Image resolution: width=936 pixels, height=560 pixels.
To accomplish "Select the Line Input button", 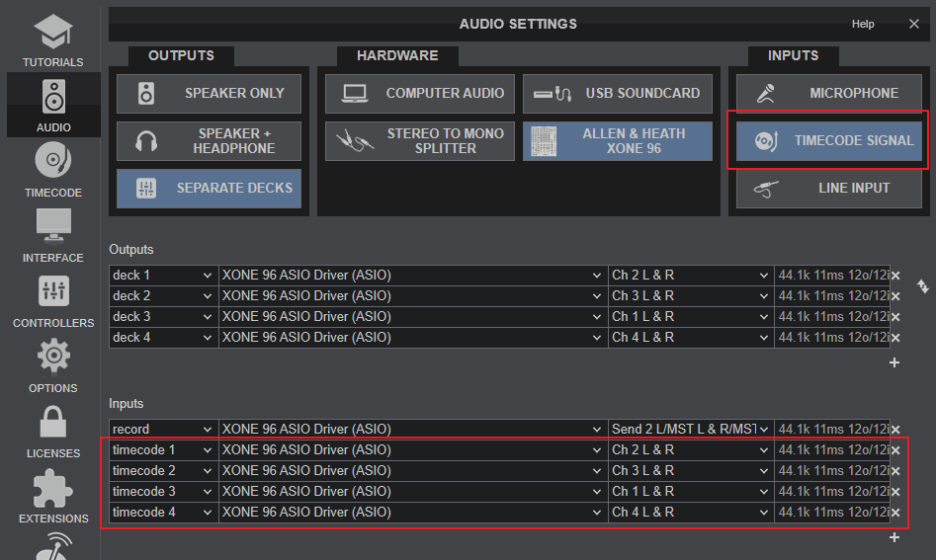I will [x=829, y=188].
